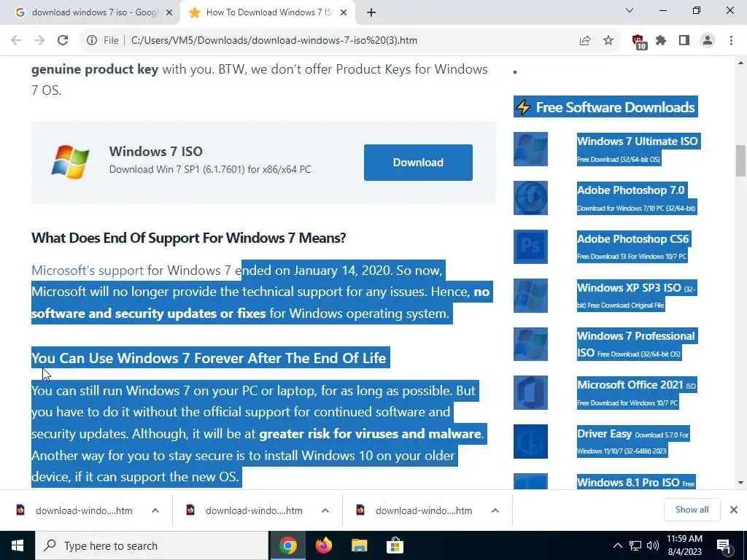The width and height of the screenshot is (747, 560).
Task: Click Photoshop CS6 Ps thumbnail
Action: click(x=531, y=246)
